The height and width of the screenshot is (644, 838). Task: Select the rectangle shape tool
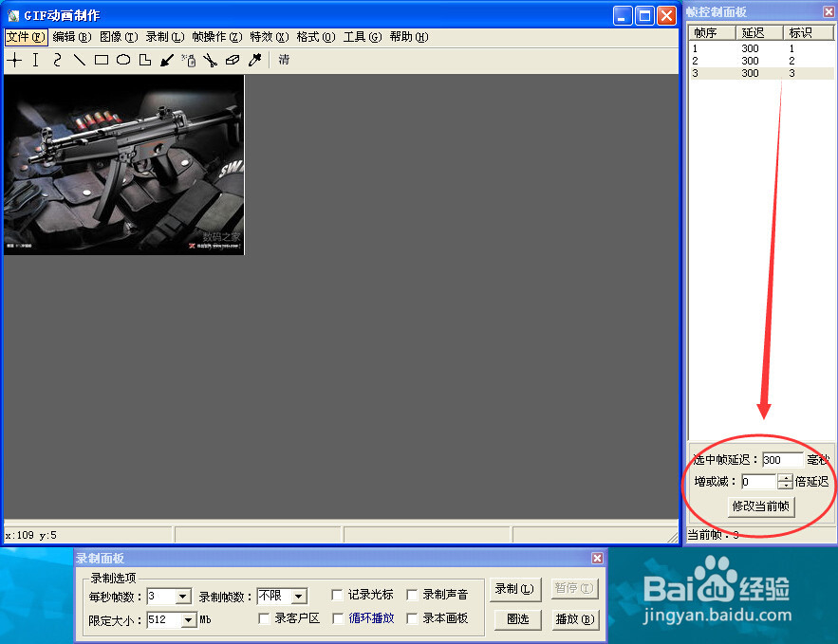pyautogui.click(x=101, y=60)
